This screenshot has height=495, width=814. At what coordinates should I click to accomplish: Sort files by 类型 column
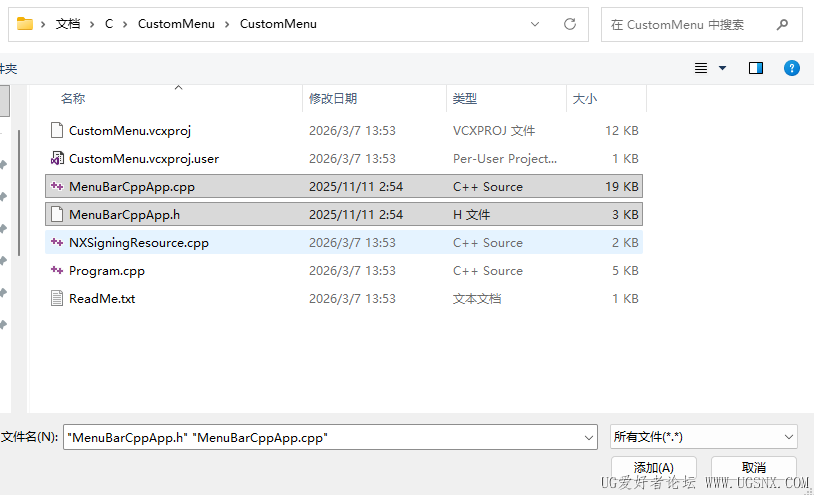[465, 99]
